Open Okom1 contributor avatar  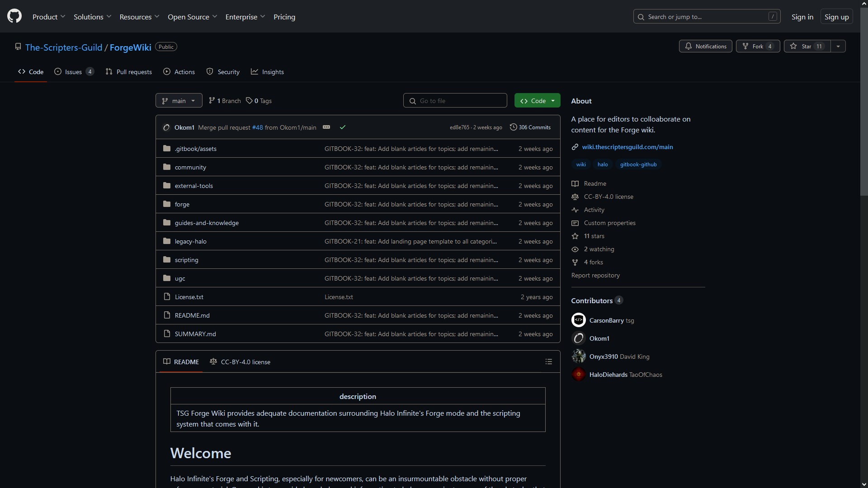[578, 338]
